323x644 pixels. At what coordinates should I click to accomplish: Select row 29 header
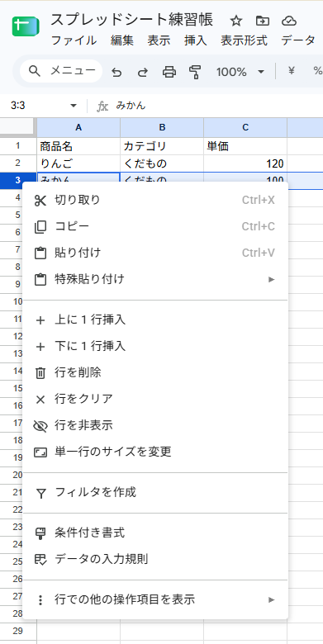tap(17, 631)
